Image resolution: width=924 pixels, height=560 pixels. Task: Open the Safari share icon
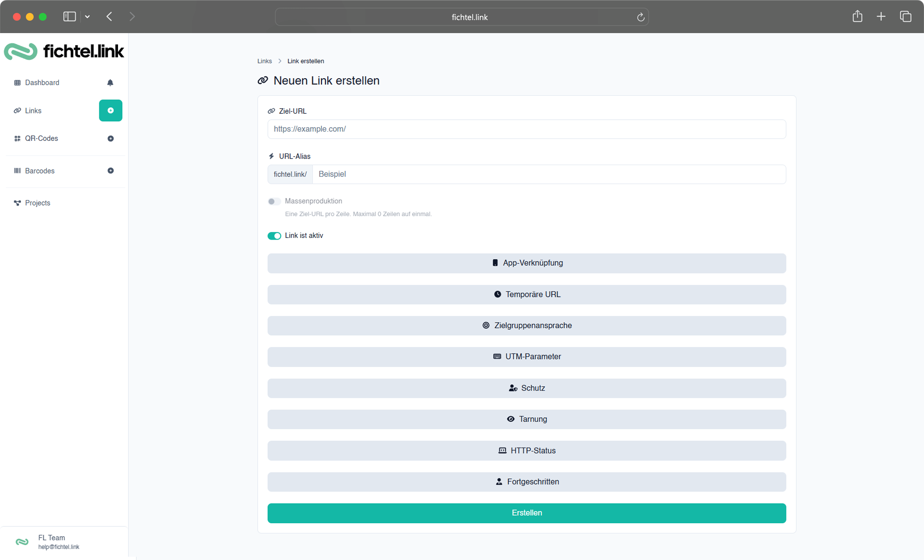[x=857, y=16]
